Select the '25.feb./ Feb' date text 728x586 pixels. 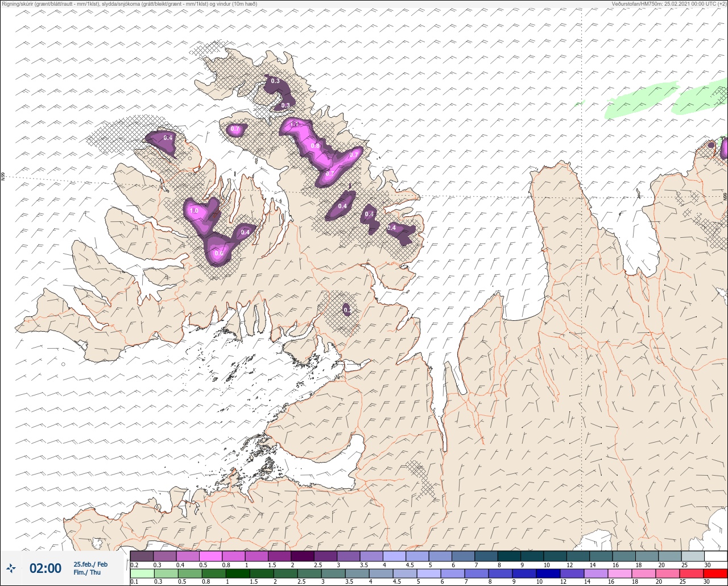pos(90,564)
